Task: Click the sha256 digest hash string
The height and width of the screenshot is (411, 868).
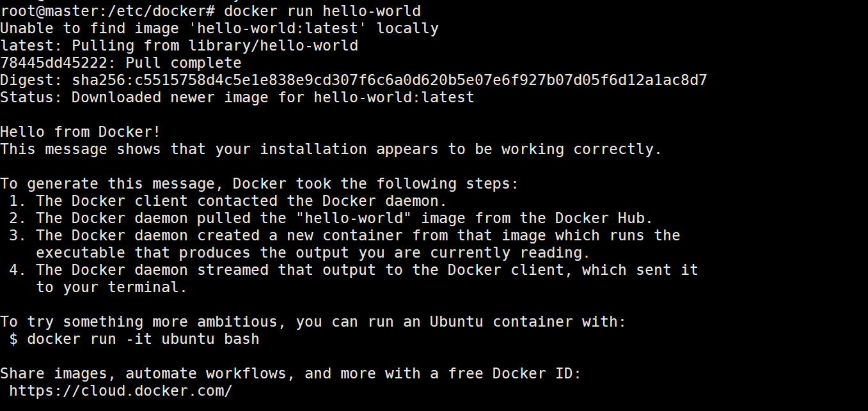Action: (390, 80)
